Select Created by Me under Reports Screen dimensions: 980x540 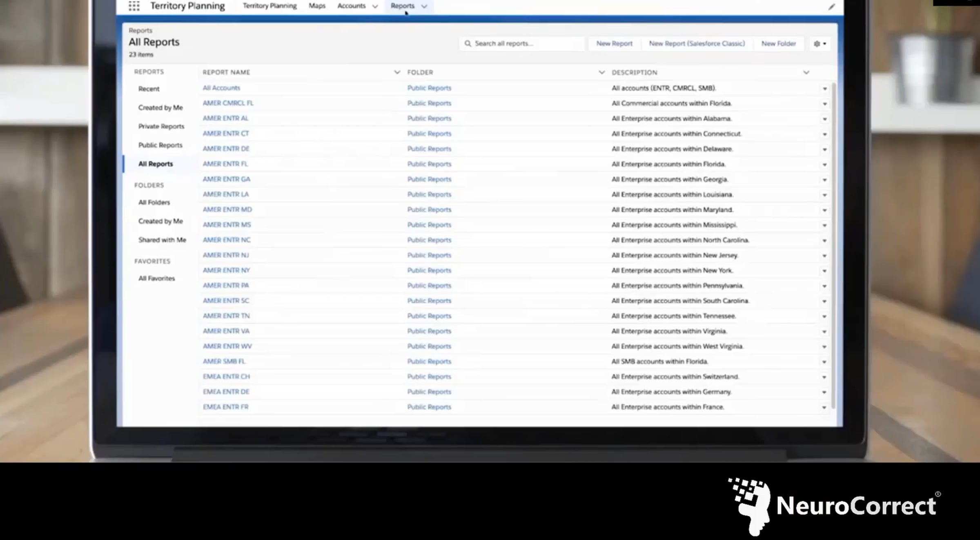(x=160, y=107)
